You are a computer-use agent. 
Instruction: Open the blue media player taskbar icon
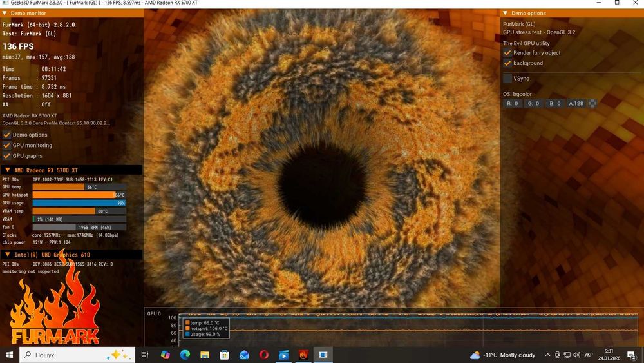(x=283, y=355)
